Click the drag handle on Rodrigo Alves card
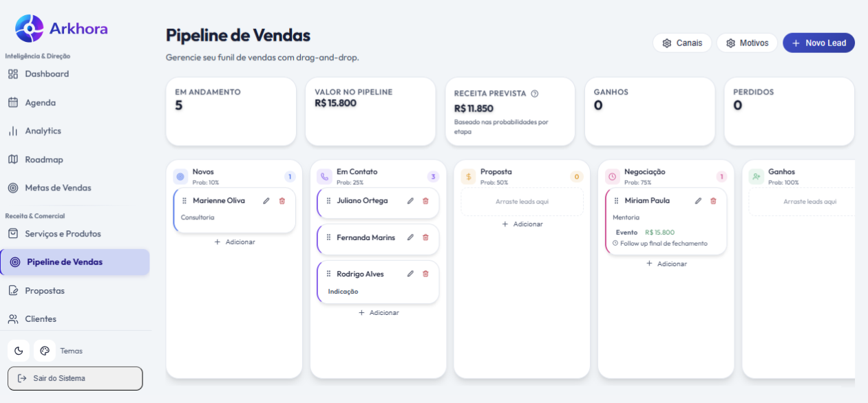 click(x=328, y=274)
